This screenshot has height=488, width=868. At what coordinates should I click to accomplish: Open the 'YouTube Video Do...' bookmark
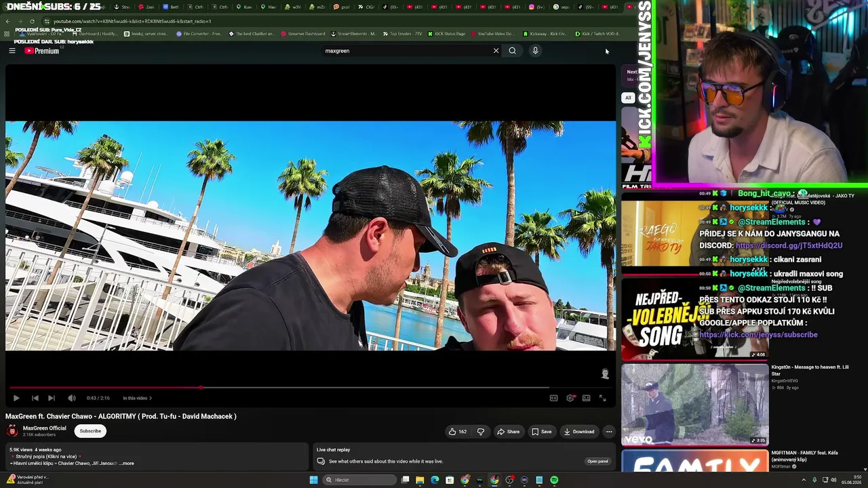coord(492,34)
